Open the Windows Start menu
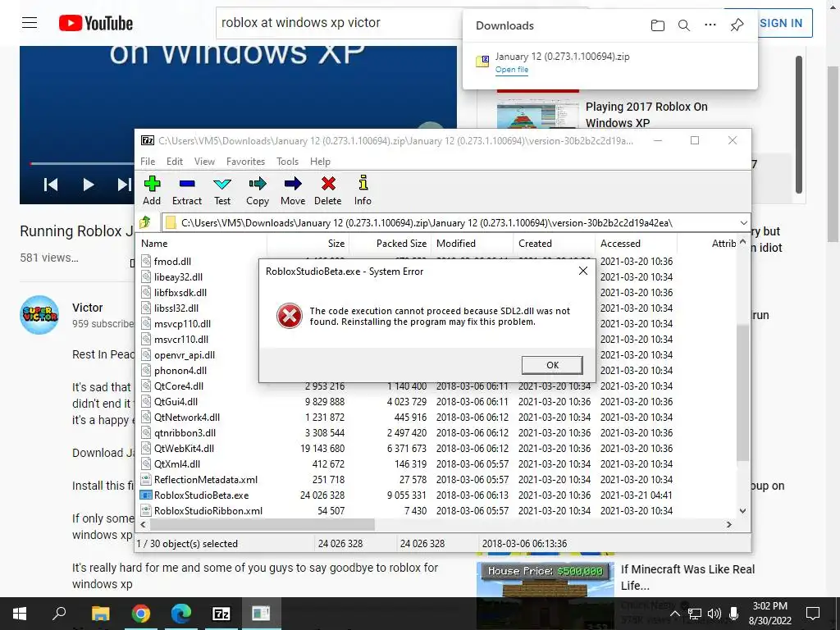Screen dimensions: 840x630 click(x=20, y=614)
